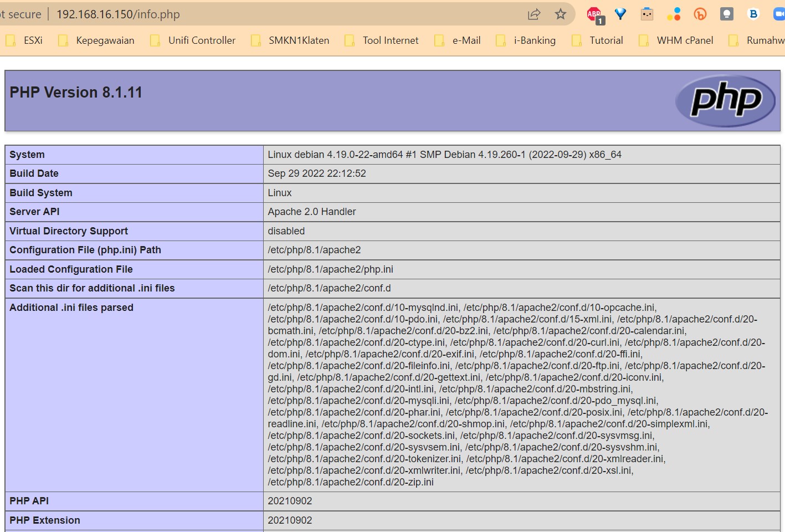Click the Adblock Plus extension icon
This screenshot has height=532, width=785.
pyautogui.click(x=594, y=14)
